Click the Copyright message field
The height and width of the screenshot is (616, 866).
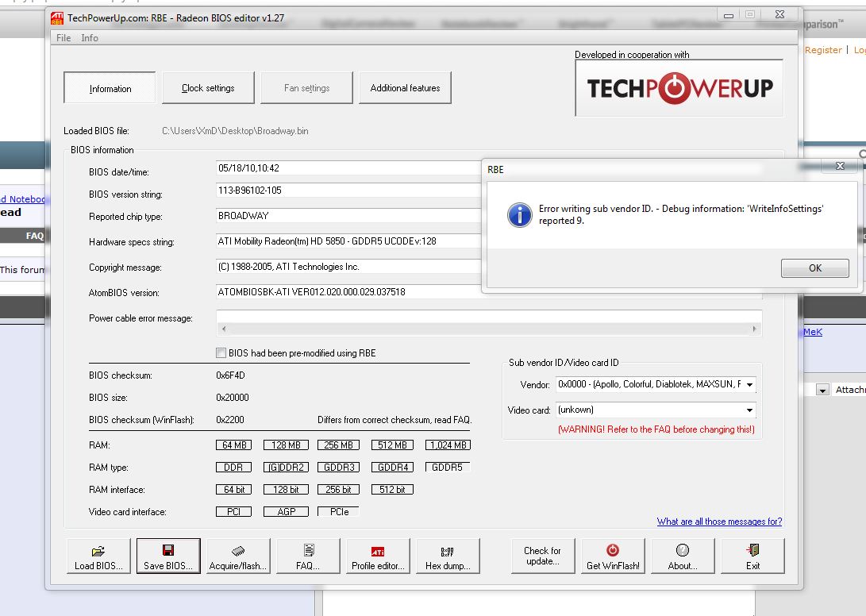pyautogui.click(x=348, y=267)
